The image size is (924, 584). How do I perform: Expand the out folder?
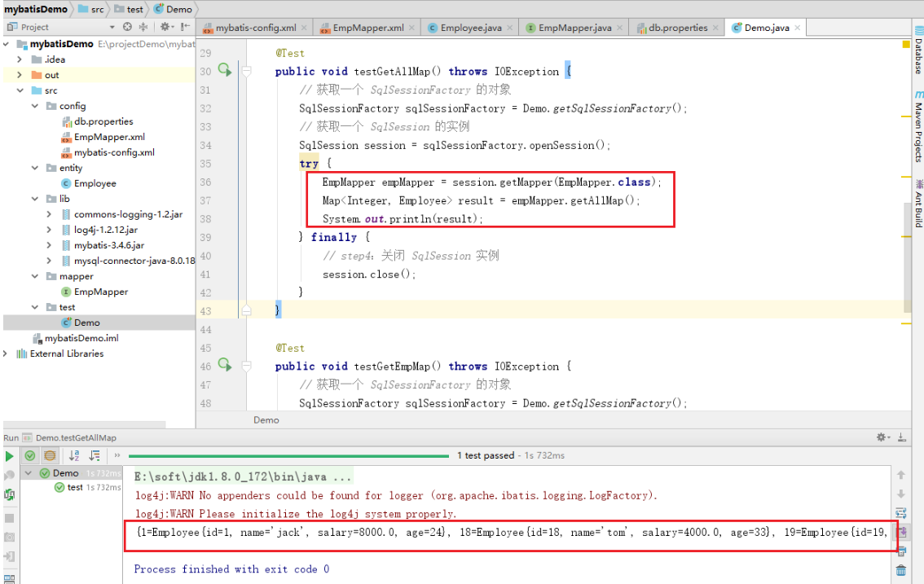[x=20, y=75]
